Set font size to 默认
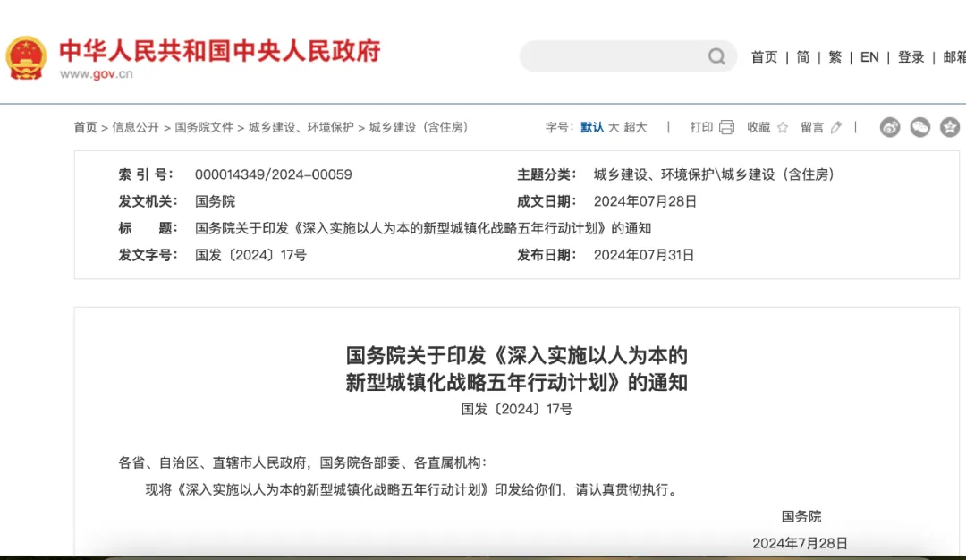Screen dimensions: 966x560 point(592,127)
